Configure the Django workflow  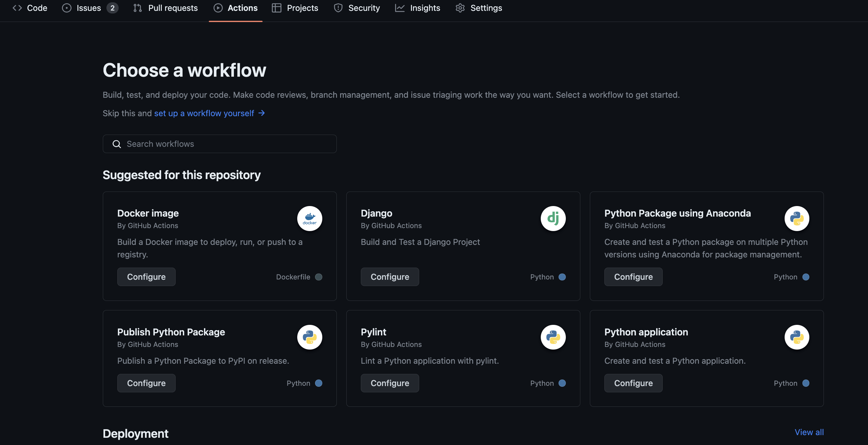(390, 277)
